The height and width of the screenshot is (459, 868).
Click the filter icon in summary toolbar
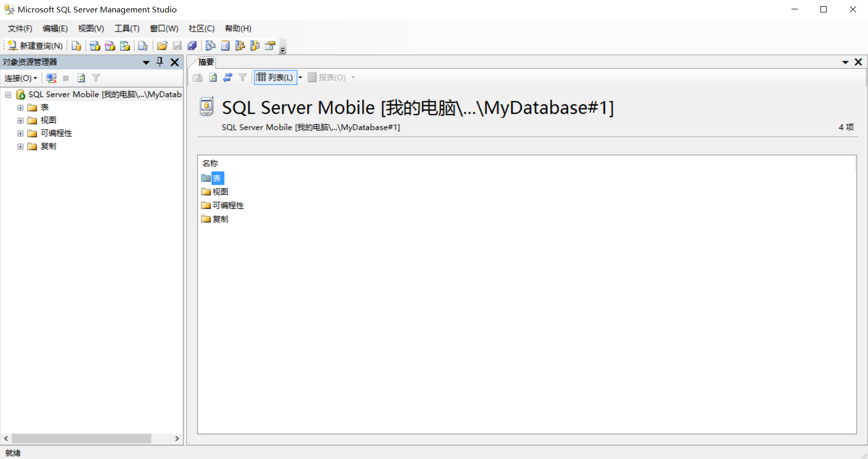click(242, 78)
